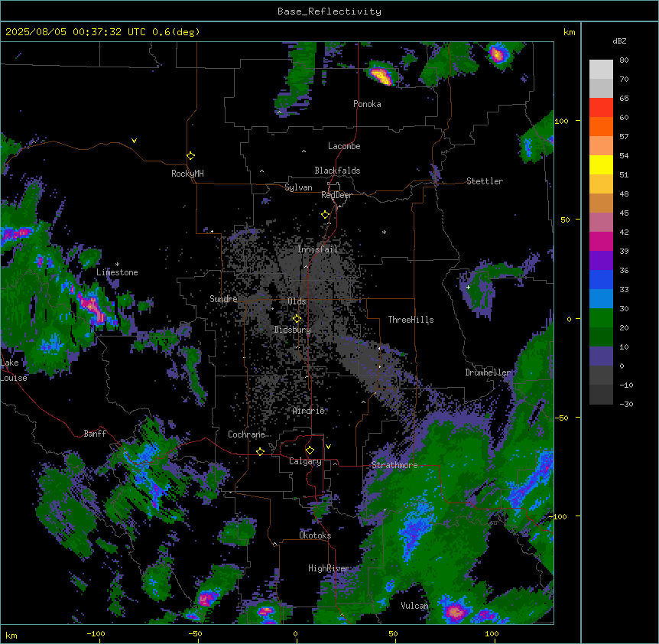The width and height of the screenshot is (659, 644).
Task: Click the 65 value in the dBZ legend
Action: point(624,98)
